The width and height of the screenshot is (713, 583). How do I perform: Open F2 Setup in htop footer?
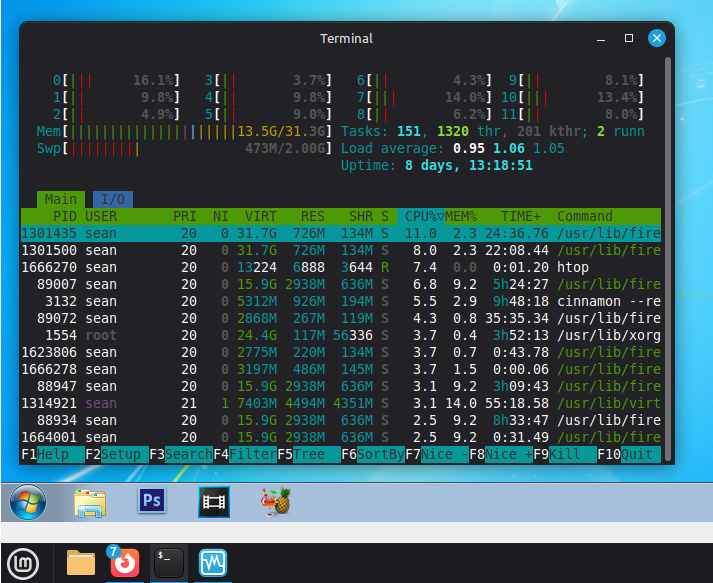pyautogui.click(x=117, y=454)
